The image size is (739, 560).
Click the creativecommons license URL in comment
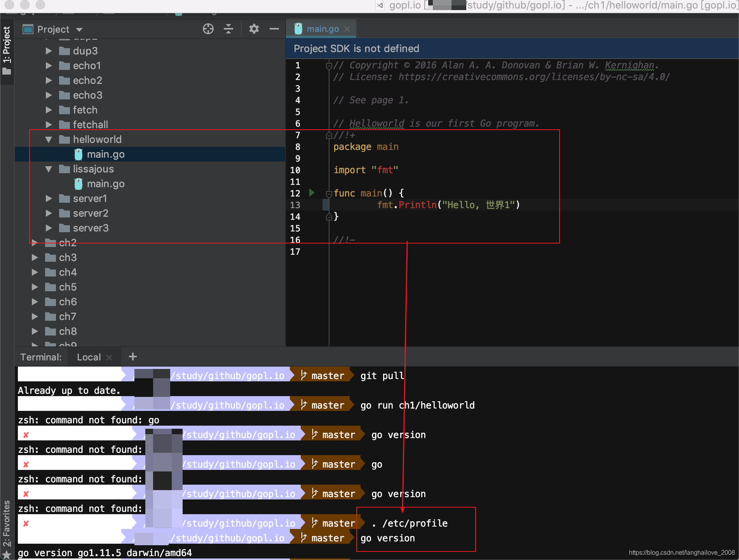534,77
